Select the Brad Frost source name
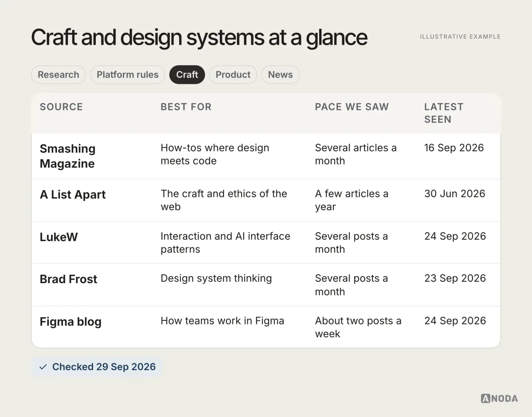Viewport: 532px width, 417px height. (x=68, y=279)
